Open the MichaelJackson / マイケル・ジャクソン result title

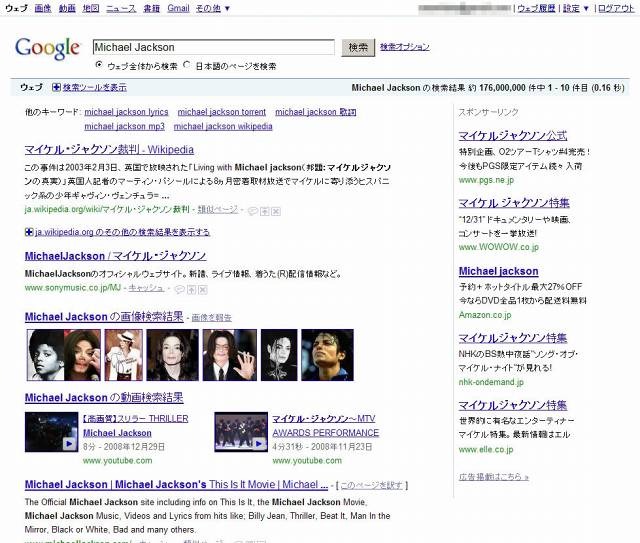pos(116,256)
